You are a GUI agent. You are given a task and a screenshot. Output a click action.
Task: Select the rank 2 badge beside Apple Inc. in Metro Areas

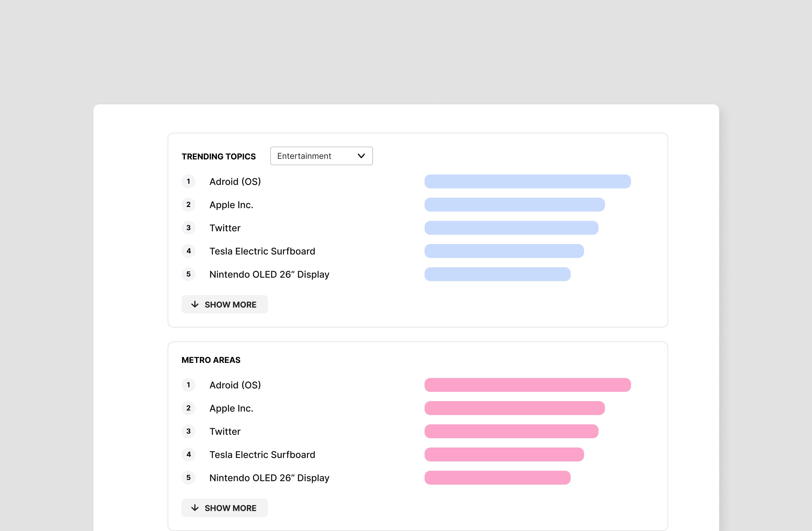click(188, 408)
